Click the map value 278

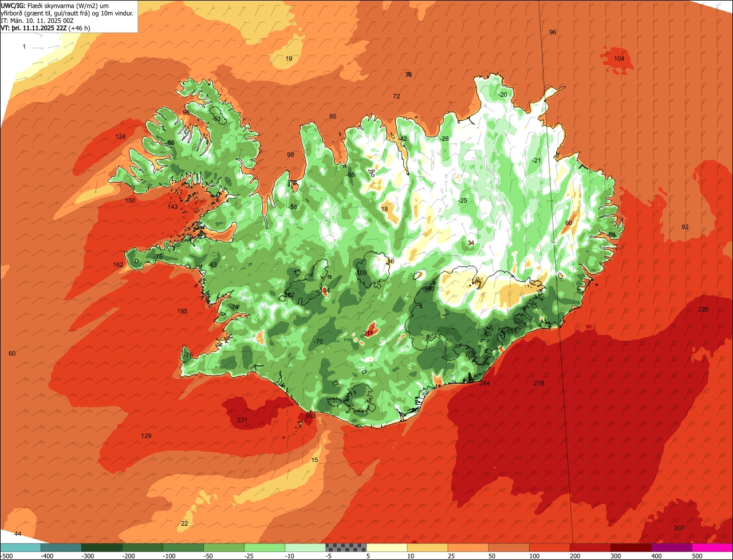click(539, 383)
